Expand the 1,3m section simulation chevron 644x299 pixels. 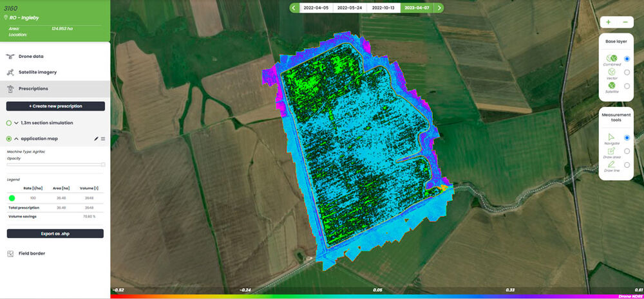tap(16, 123)
